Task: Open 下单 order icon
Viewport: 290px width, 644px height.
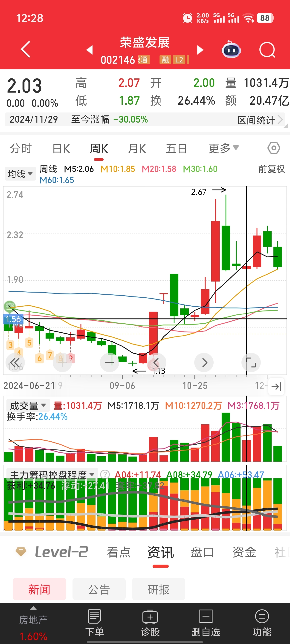Action: (x=95, y=623)
